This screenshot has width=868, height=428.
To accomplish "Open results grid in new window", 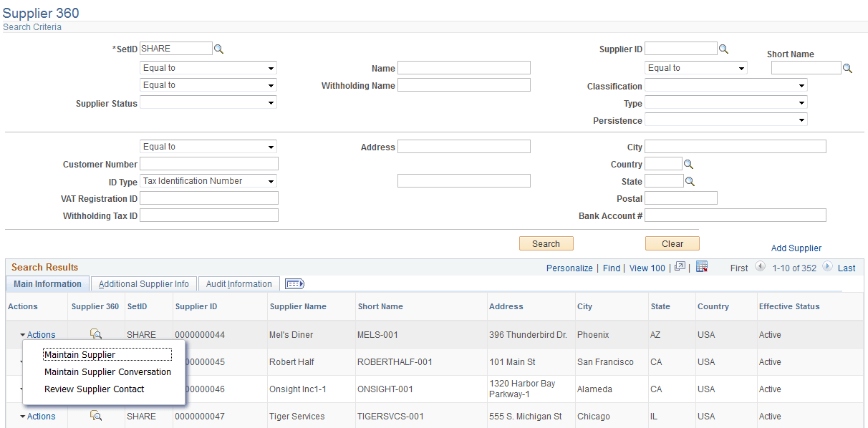I will pyautogui.click(x=679, y=266).
